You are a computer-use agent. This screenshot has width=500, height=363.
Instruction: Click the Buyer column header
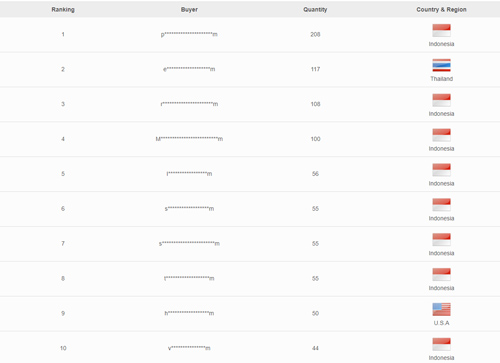click(x=189, y=9)
